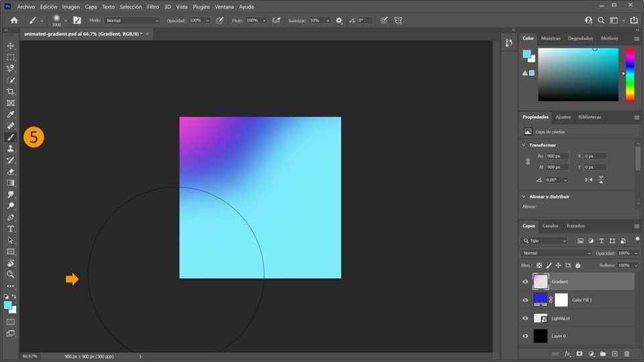Hide the Gradient layer

[525, 282]
